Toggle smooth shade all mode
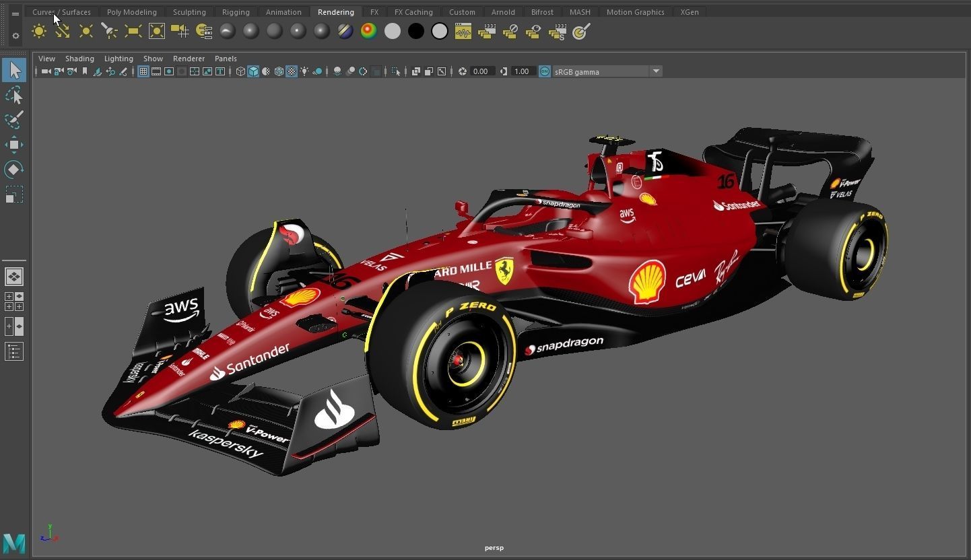The width and height of the screenshot is (971, 560). coord(253,71)
